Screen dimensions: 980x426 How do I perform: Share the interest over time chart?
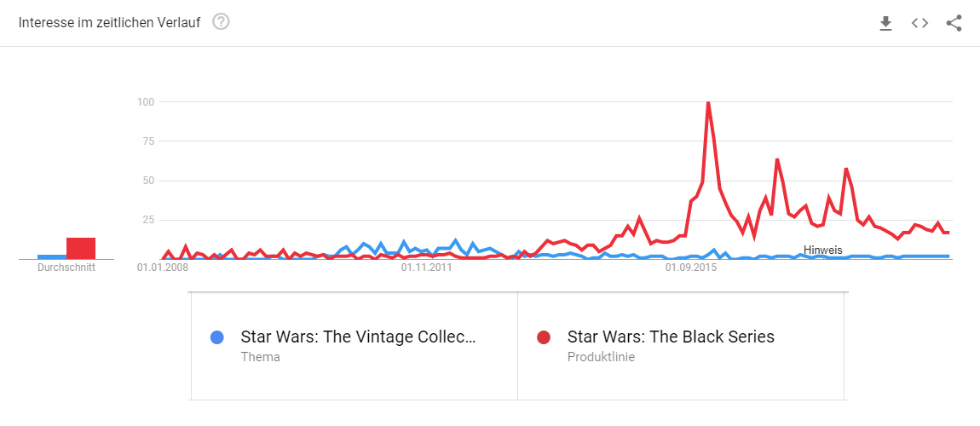click(x=954, y=23)
